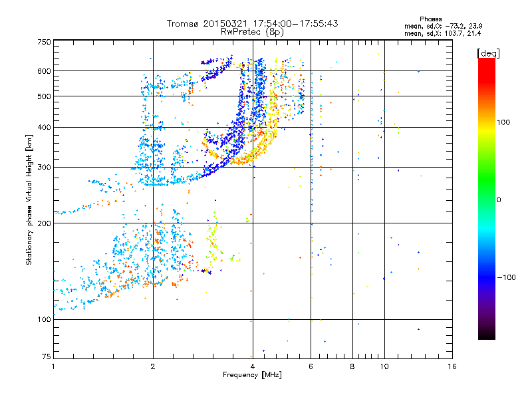Click the black bottom of the colorbar
532x399 pixels.
[x=487, y=334]
